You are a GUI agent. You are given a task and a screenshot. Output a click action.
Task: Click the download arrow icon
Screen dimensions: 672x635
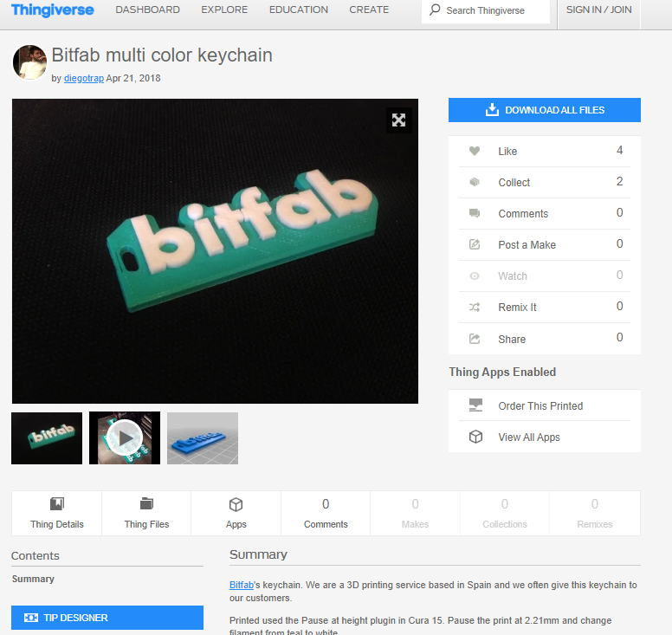coord(492,110)
